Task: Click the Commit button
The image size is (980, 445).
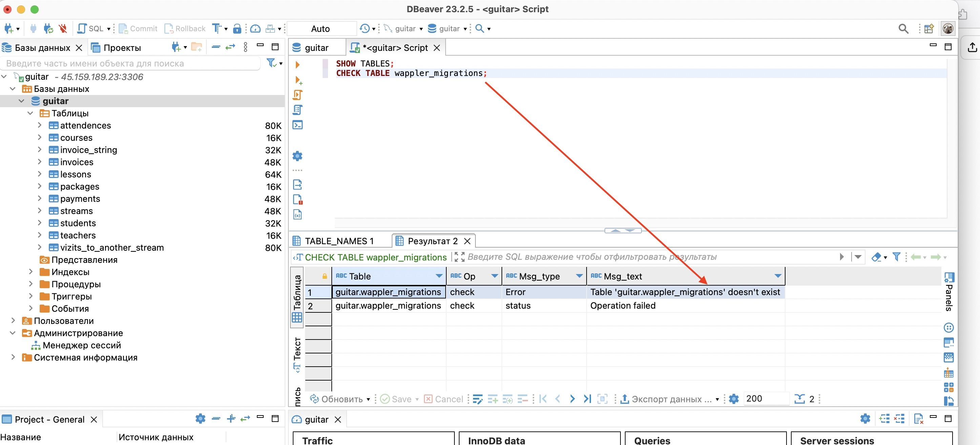Action: 138,28
